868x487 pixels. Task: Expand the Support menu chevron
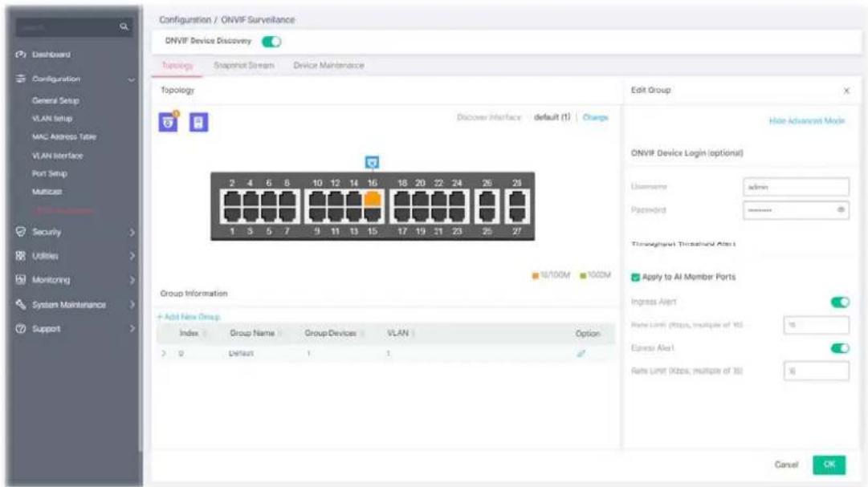[132, 329]
